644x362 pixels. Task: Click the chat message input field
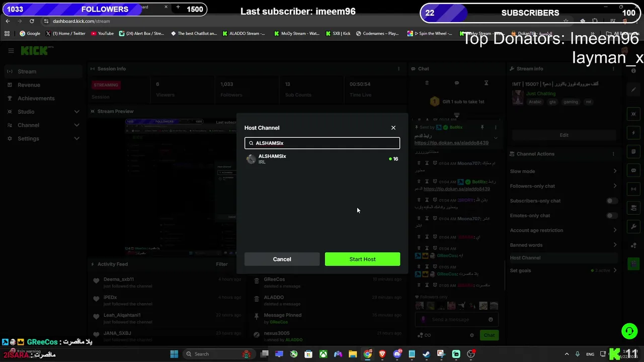pyautogui.click(x=456, y=319)
